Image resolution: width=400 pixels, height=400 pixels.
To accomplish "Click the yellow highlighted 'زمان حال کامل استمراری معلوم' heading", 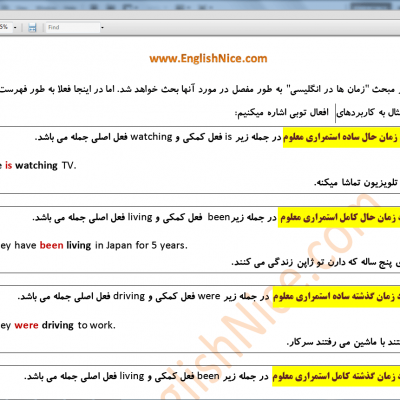I will coord(339,218).
